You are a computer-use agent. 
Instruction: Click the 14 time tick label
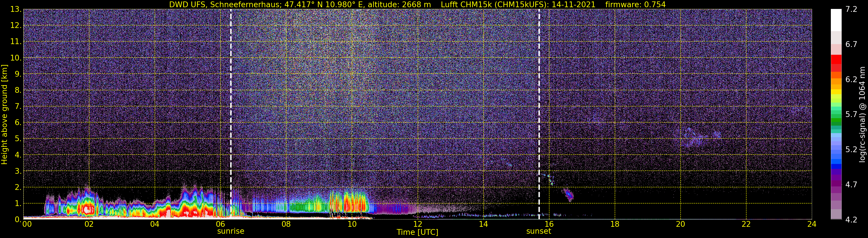483,224
